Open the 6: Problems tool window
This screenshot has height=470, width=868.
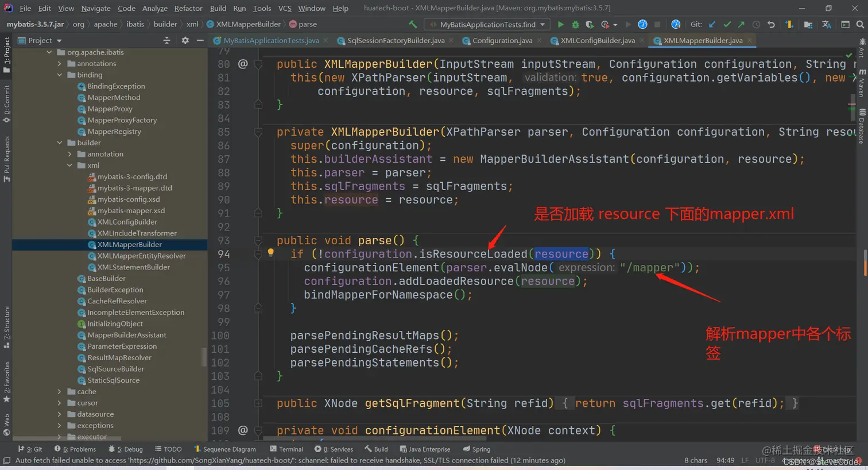[75, 449]
